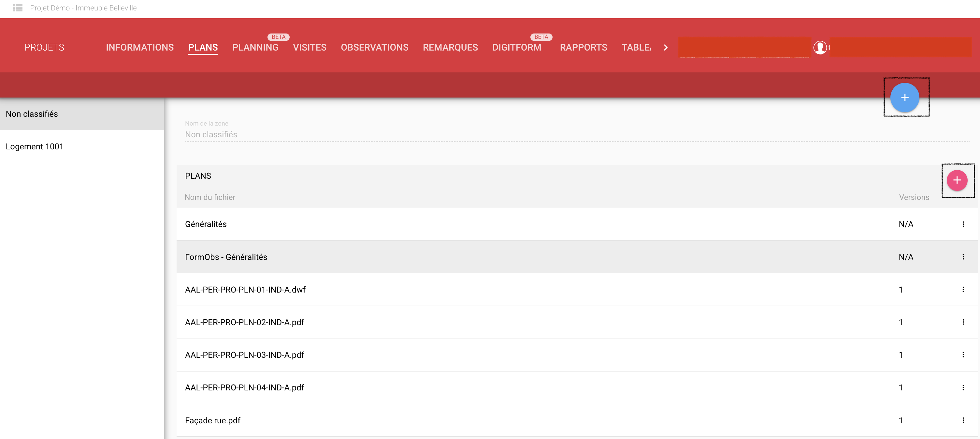Open the options menu for AAL-PER-PRO-PLN-04-IND-A.pdf

(x=963, y=387)
